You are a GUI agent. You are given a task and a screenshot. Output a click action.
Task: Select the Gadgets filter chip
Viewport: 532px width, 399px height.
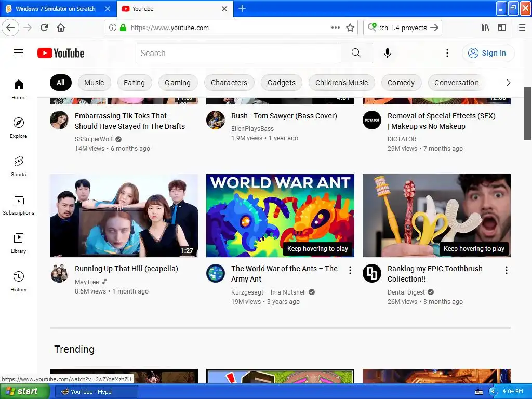(282, 83)
